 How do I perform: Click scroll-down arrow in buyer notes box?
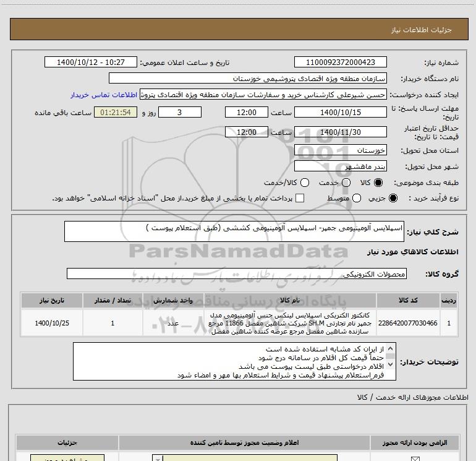(391, 364)
